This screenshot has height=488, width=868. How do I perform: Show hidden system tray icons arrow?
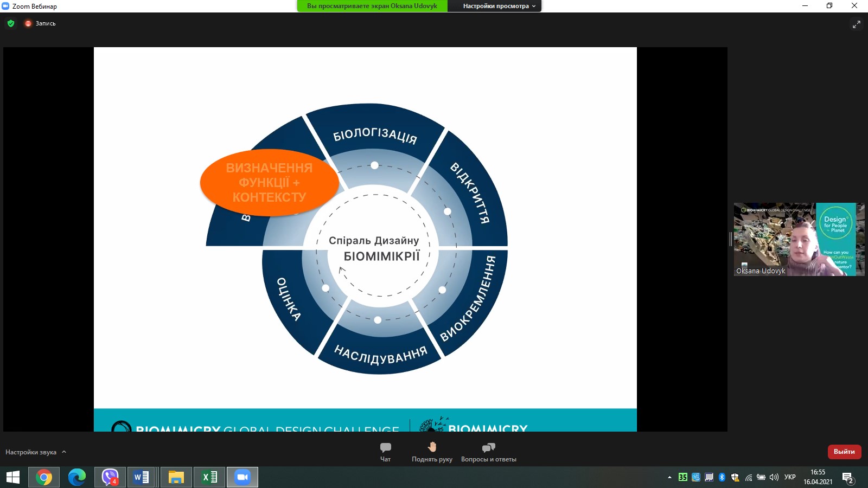669,477
